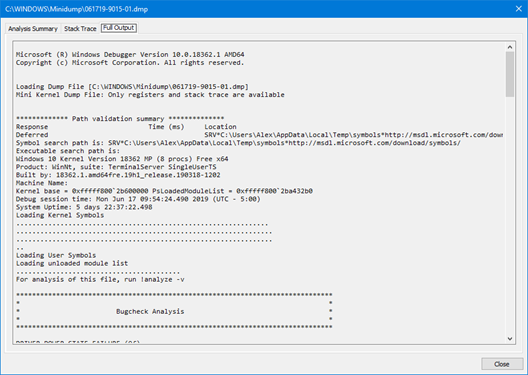The height and width of the screenshot is (375, 528).
Task: Click the 'Debug session time' line
Action: point(138,199)
